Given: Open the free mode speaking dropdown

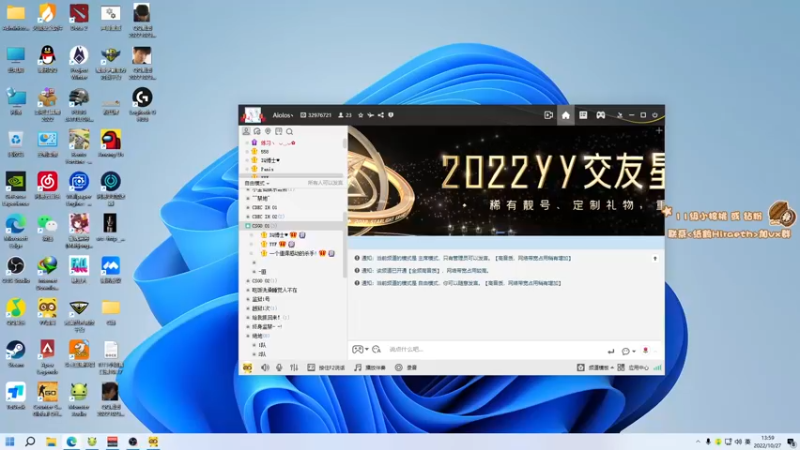Looking at the screenshot, I should click(257, 183).
